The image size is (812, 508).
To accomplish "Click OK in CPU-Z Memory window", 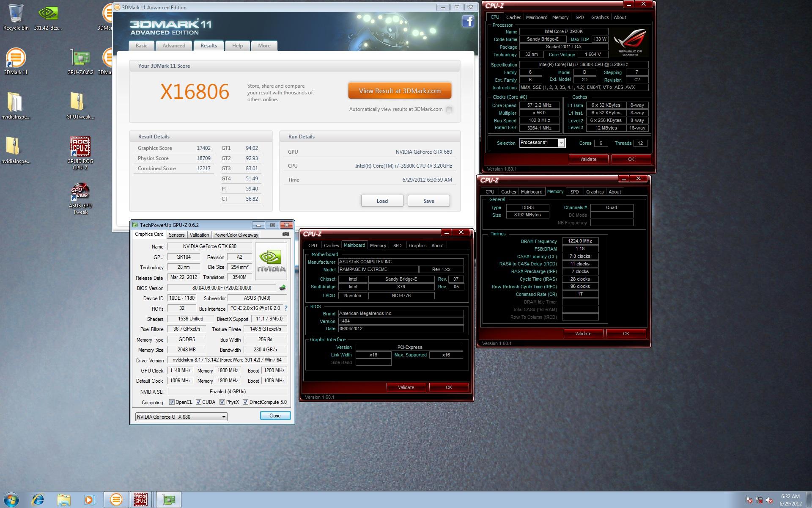I will coord(626,334).
